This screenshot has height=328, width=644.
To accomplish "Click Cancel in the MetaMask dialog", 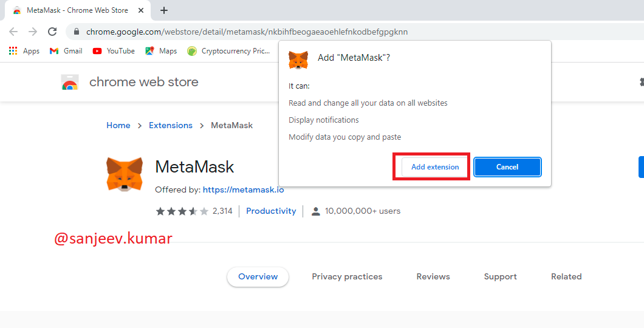I will pos(507,166).
